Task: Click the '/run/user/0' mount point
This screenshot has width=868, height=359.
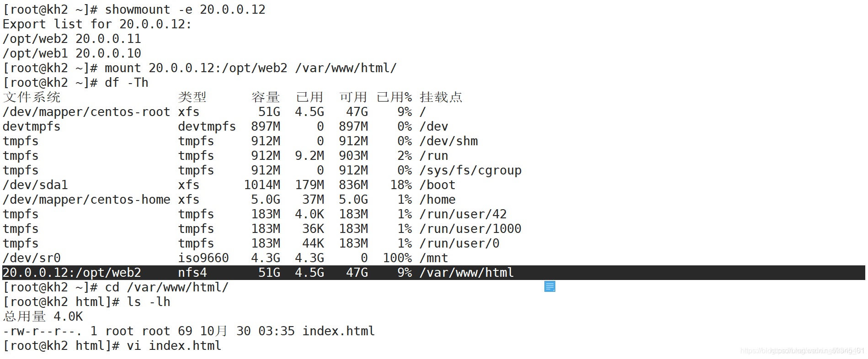Action: click(x=460, y=243)
